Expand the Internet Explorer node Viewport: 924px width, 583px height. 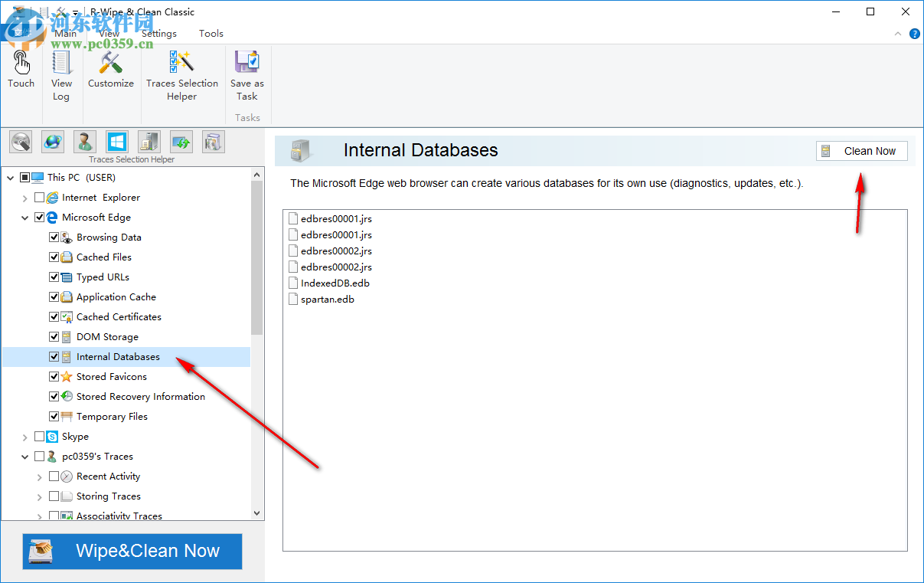(x=25, y=198)
